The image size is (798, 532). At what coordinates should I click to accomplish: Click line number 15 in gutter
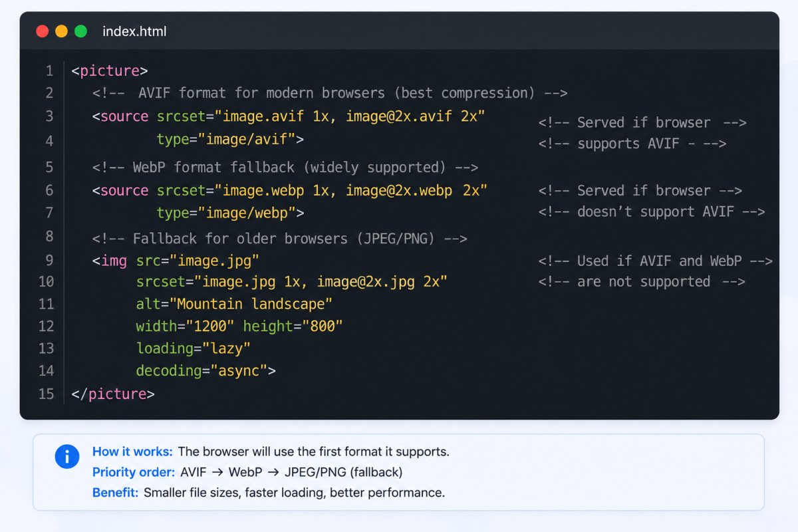46,394
